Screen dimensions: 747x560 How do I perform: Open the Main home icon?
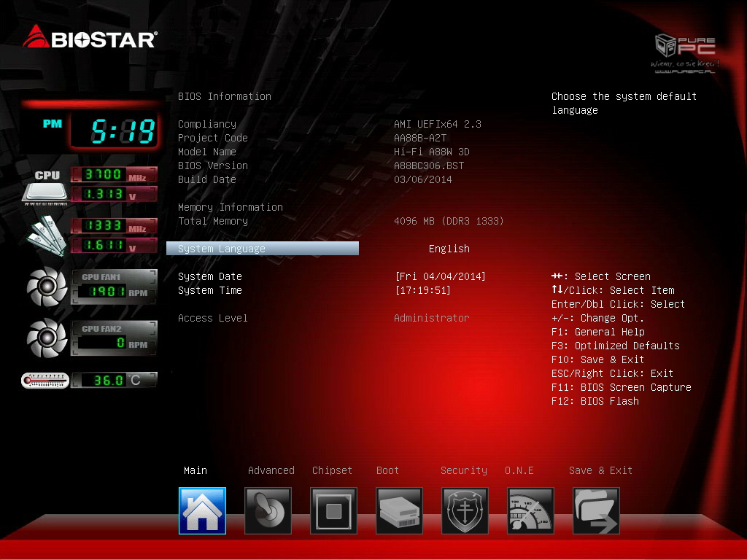[202, 510]
